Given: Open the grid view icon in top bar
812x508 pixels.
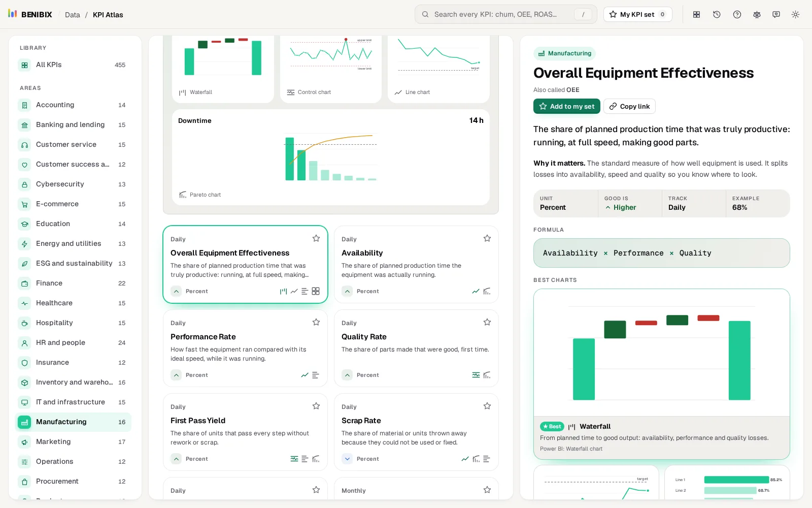Looking at the screenshot, I should tap(697, 15).
